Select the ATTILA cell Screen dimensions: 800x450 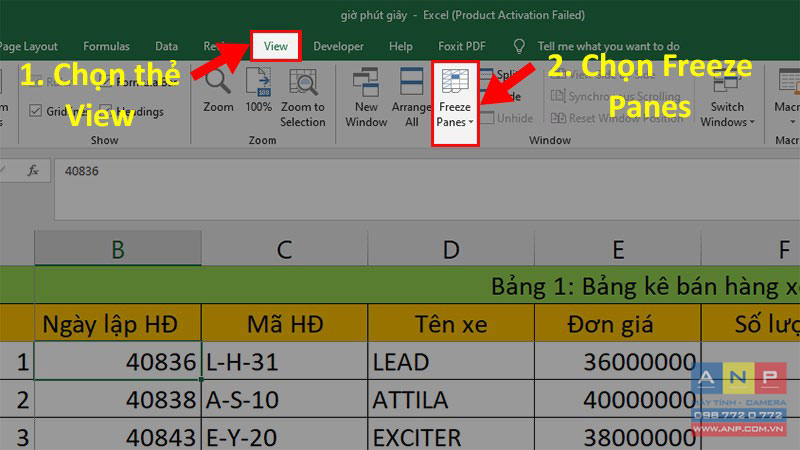coord(451,399)
